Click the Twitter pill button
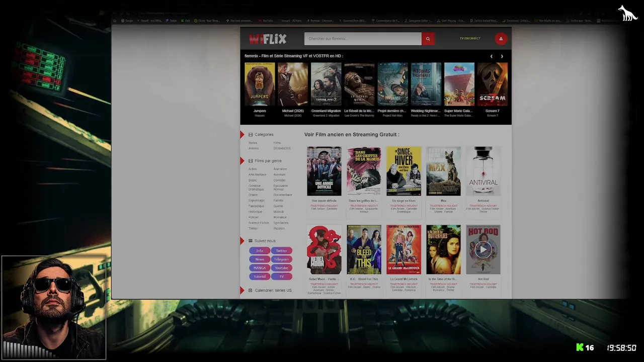The height and width of the screenshot is (362, 644). click(x=282, y=251)
